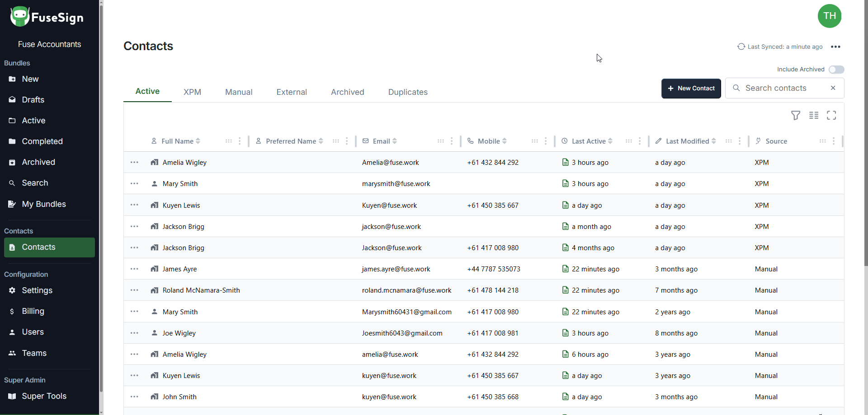Screen dimensions: 868x415
Task: Click the New Contact button
Action: coord(691,89)
